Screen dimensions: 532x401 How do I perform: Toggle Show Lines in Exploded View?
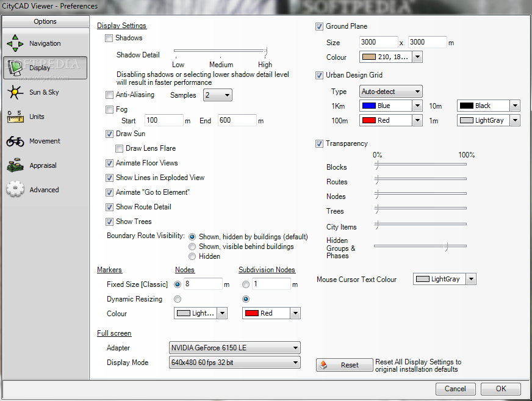click(109, 178)
